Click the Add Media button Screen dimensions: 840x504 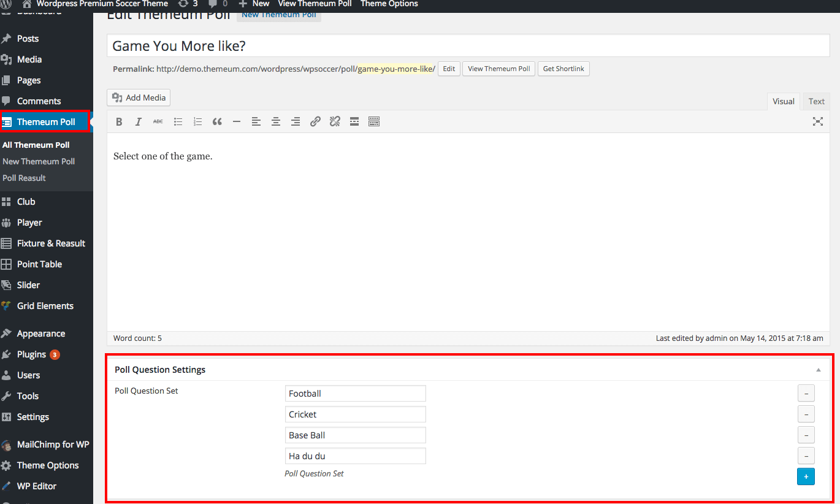point(139,97)
